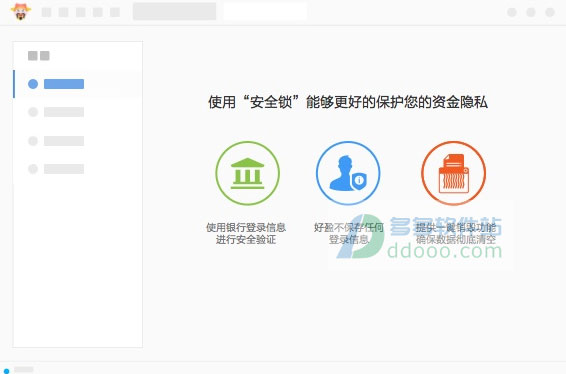
Task: Click the headline about “安全锁” protecting fund privacy
Action: point(348,102)
